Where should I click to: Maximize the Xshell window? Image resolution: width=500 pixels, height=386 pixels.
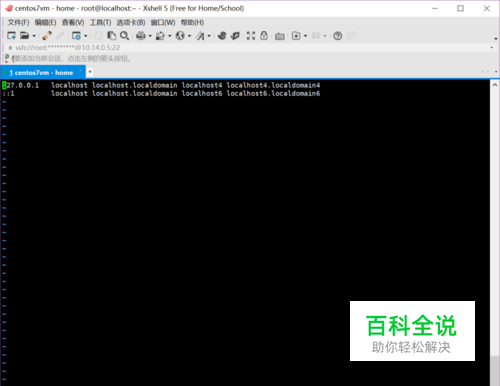click(x=460, y=8)
